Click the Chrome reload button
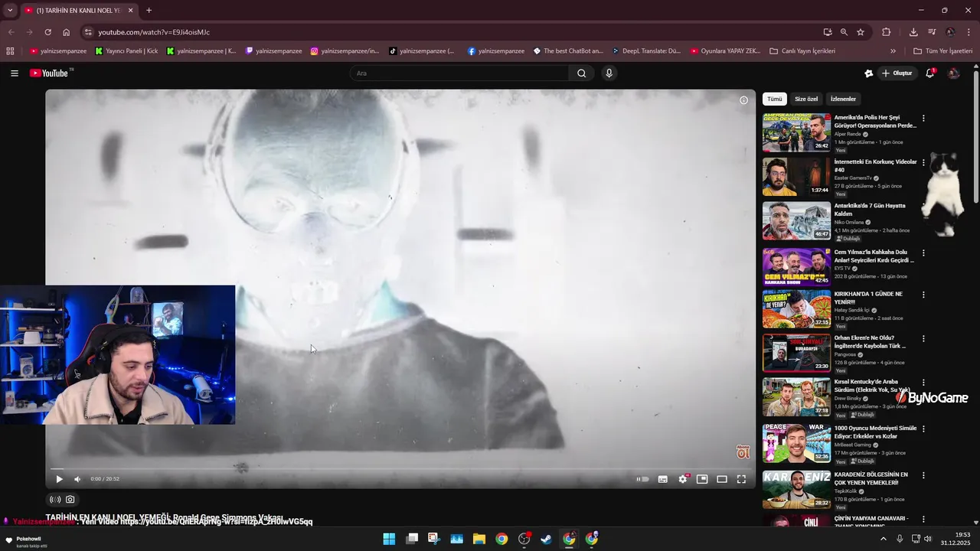This screenshot has height=551, width=980. pos(47,32)
